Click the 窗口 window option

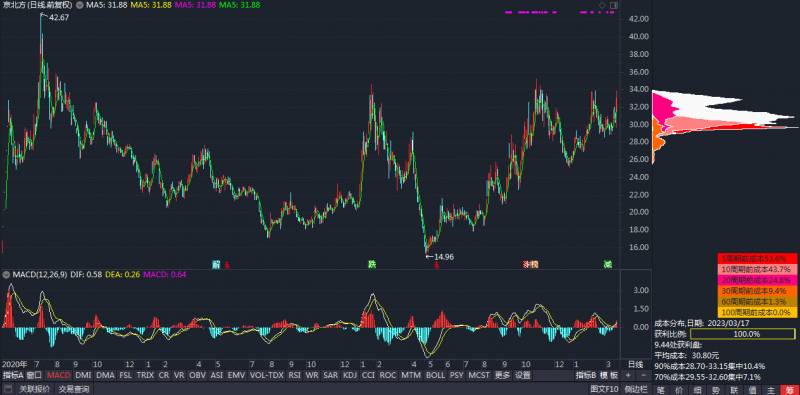(x=34, y=375)
